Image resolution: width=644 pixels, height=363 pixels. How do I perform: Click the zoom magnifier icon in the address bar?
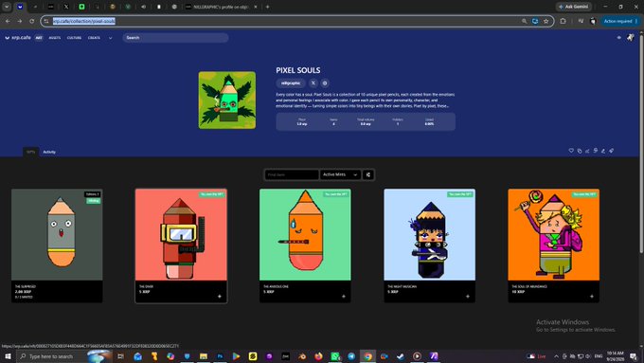click(x=524, y=21)
